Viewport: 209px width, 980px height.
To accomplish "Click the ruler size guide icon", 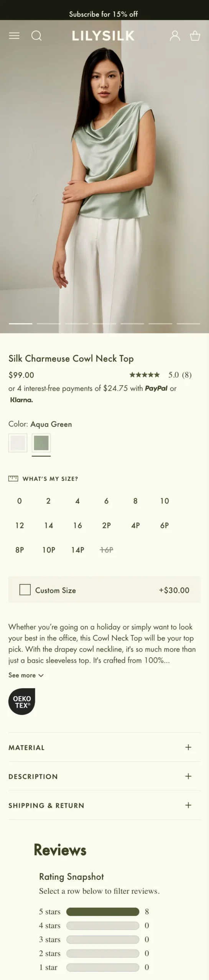I will [13, 479].
